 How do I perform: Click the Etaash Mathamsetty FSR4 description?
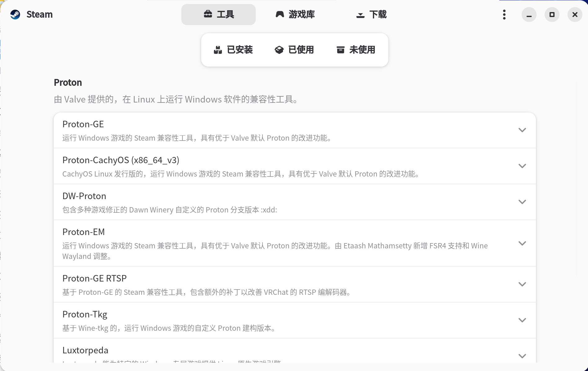tap(275, 251)
